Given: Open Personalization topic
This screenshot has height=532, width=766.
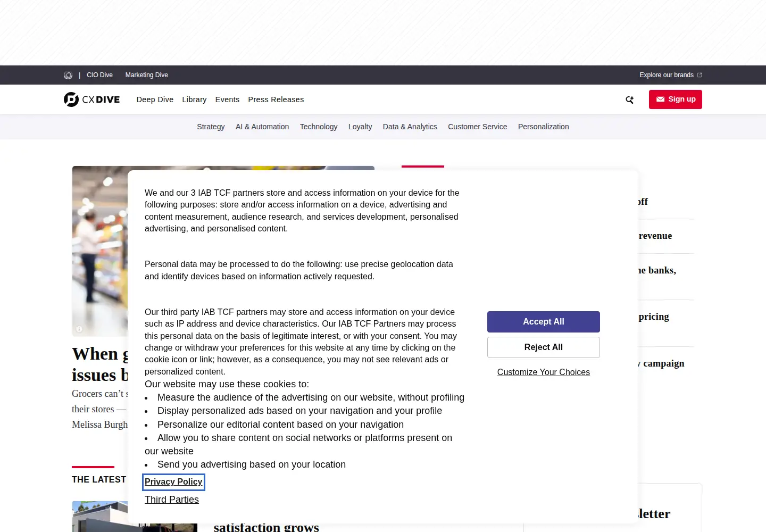Looking at the screenshot, I should 544,127.
